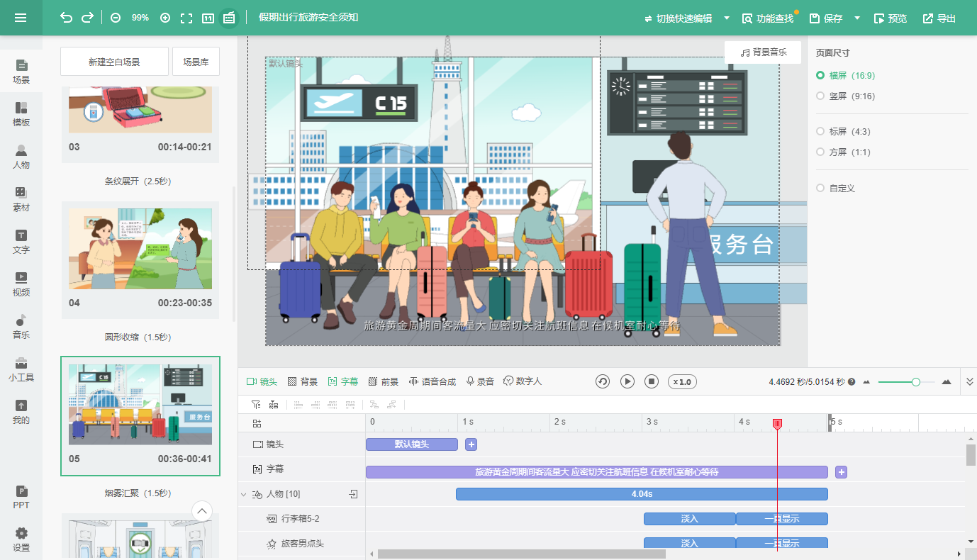This screenshot has height=560, width=977.
Task: Replay from start with the loop button
Action: pos(603,381)
